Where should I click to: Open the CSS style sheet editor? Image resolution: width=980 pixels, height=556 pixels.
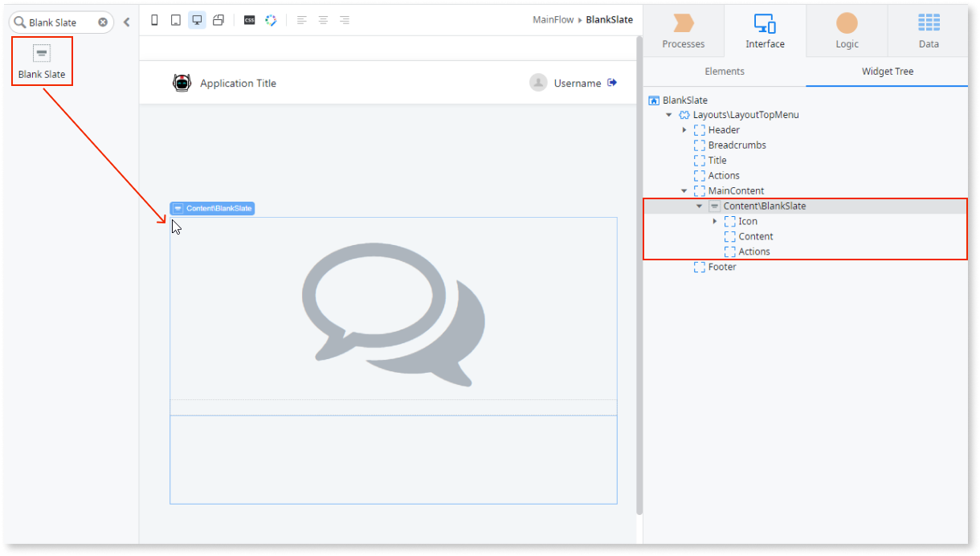[249, 20]
